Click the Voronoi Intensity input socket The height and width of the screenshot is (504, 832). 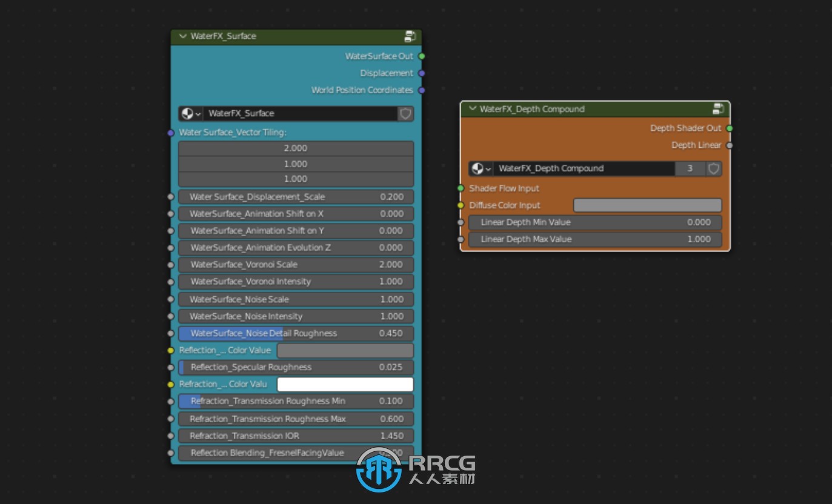coord(171,282)
